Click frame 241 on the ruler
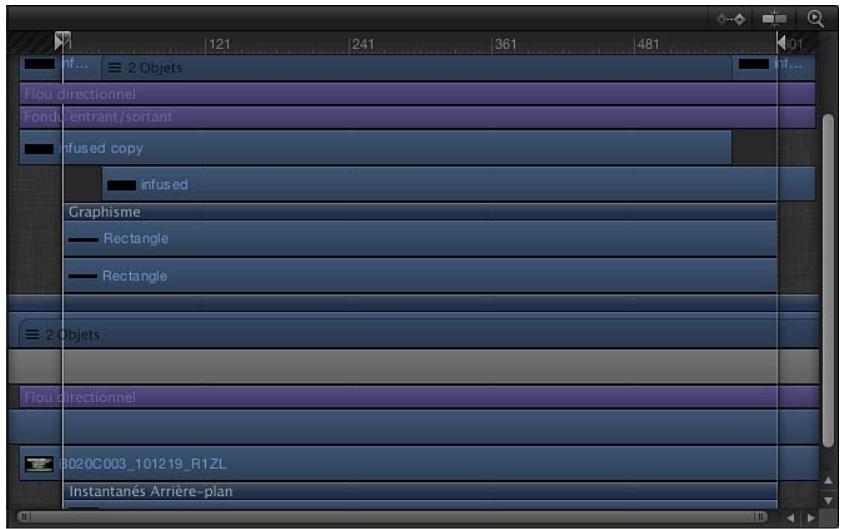 click(363, 44)
